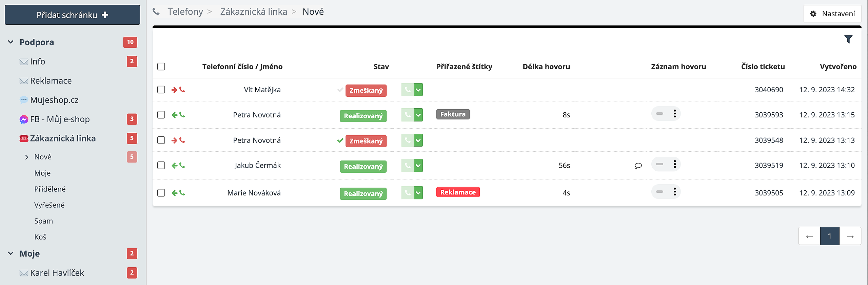Go to the Reklamace mailbox
The image size is (868, 285).
pyautogui.click(x=51, y=81)
